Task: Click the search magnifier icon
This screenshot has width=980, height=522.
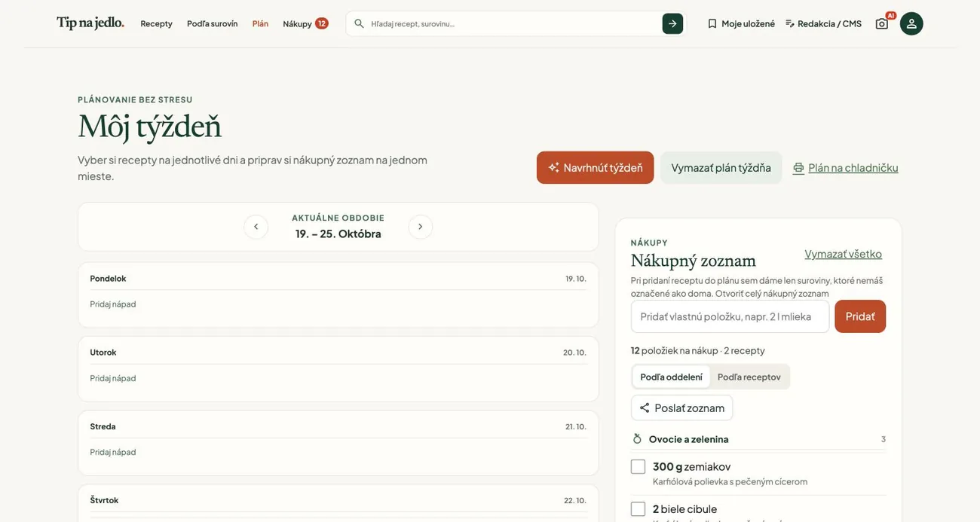Action: (359, 23)
